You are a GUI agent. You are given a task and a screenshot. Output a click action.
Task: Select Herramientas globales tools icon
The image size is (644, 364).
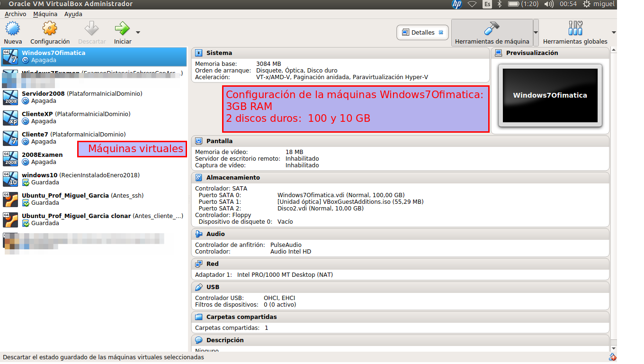pyautogui.click(x=575, y=28)
